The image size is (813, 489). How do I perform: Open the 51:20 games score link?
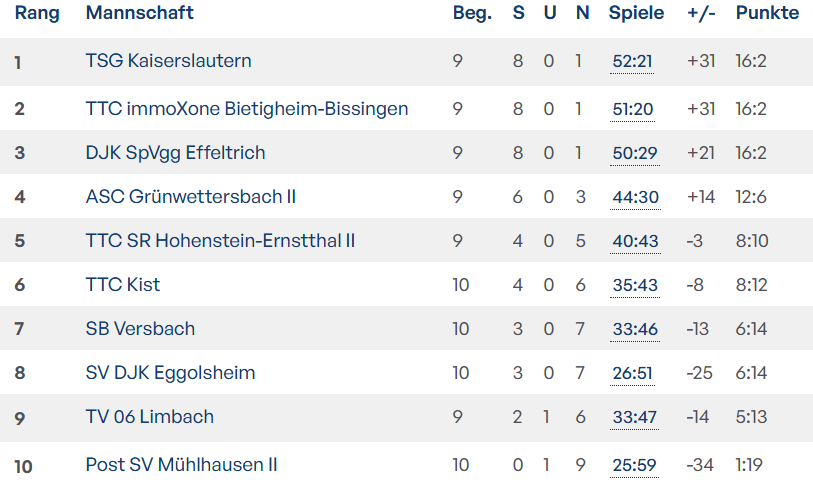click(x=632, y=110)
